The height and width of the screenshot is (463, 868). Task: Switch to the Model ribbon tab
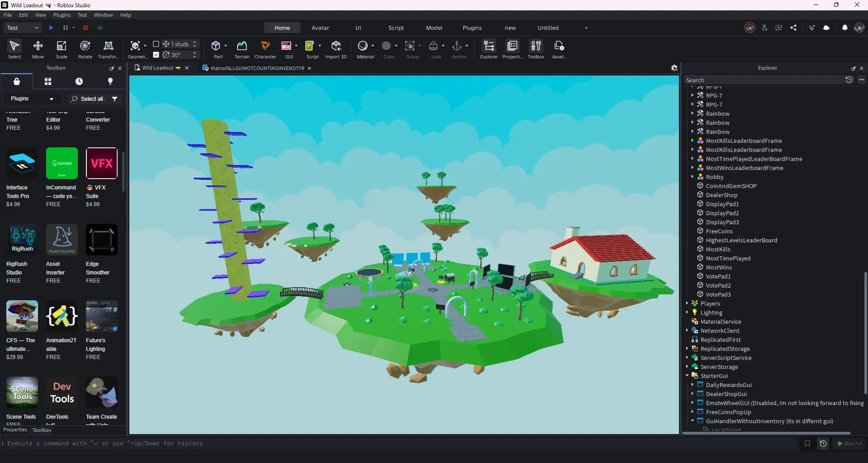click(x=434, y=28)
